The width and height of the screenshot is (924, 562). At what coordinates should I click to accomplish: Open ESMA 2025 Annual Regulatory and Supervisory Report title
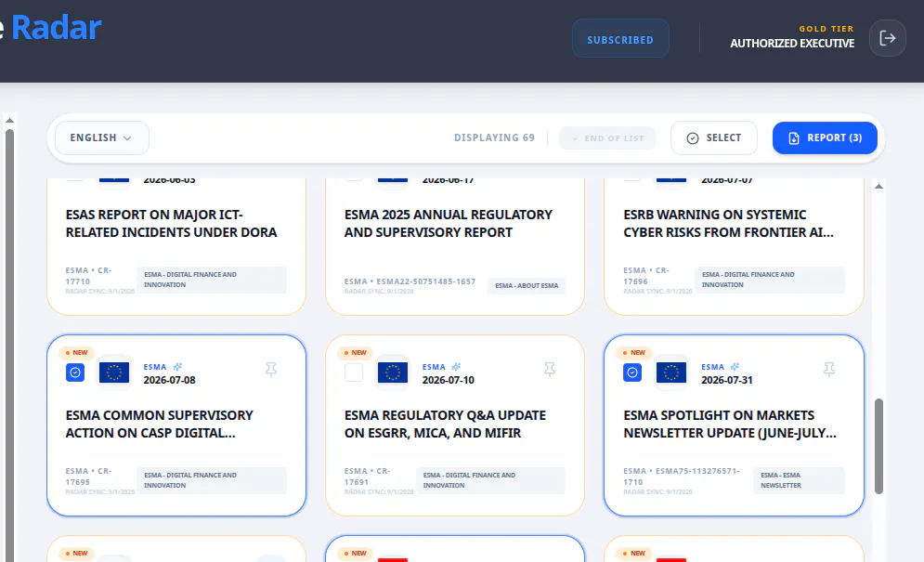[x=449, y=224]
